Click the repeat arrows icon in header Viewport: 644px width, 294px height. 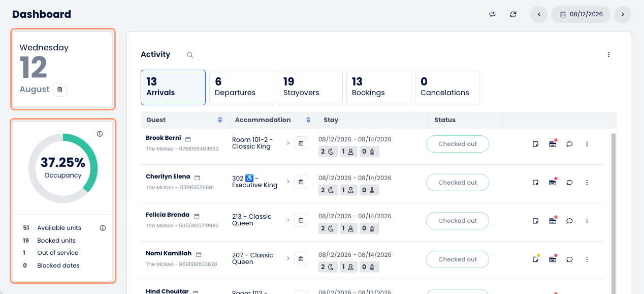[x=492, y=14]
